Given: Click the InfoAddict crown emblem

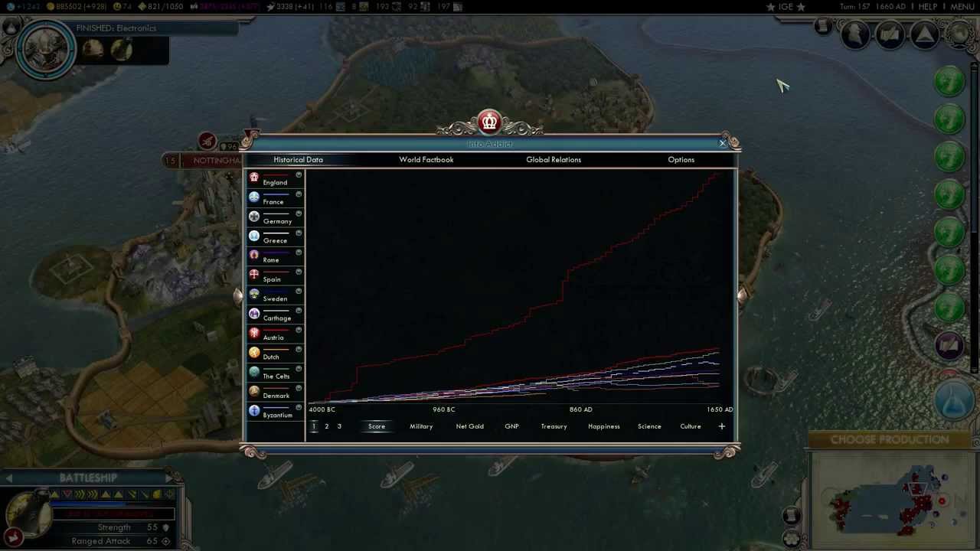Looking at the screenshot, I should pos(489,122).
